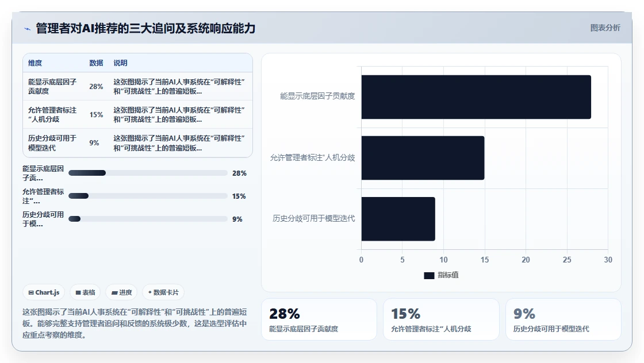The height and width of the screenshot is (363, 644).
Task: Click the chart bar for 能显示底层因子贡献度
Action: (476, 97)
